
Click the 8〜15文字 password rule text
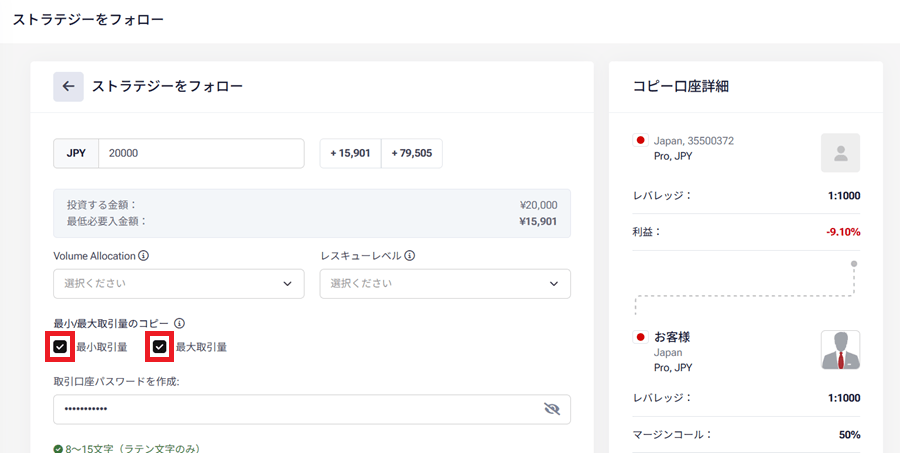(x=131, y=448)
